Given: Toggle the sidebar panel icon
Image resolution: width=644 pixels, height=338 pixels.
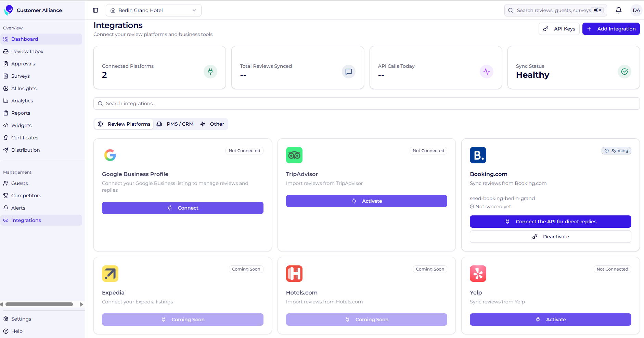Looking at the screenshot, I should click(95, 10).
